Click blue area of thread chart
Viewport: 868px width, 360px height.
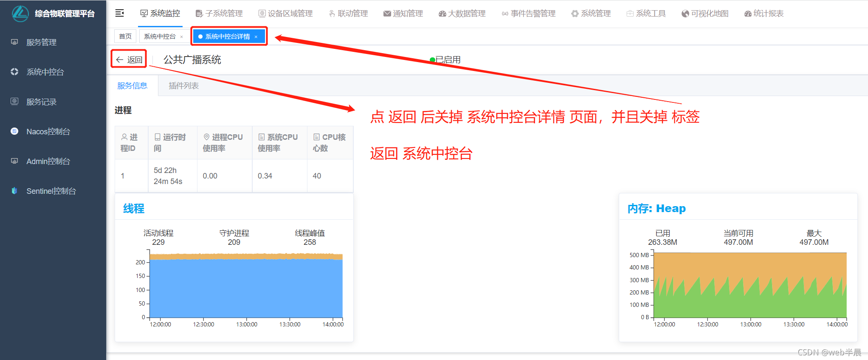246,289
